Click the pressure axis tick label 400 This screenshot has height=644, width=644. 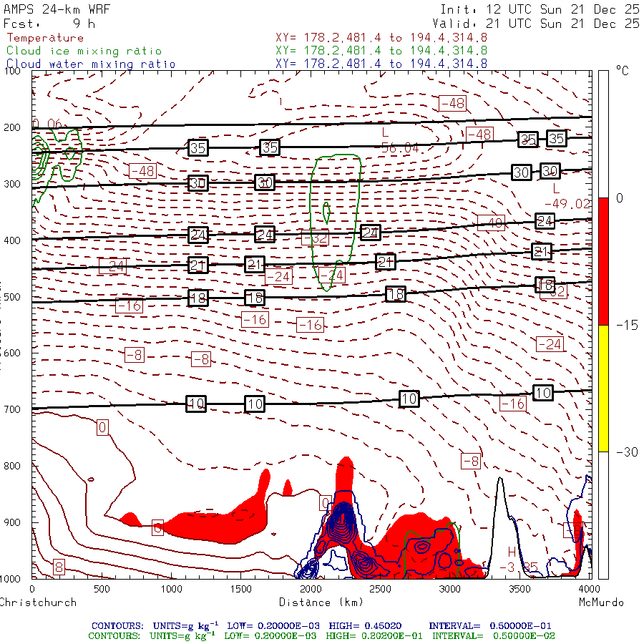[12, 240]
